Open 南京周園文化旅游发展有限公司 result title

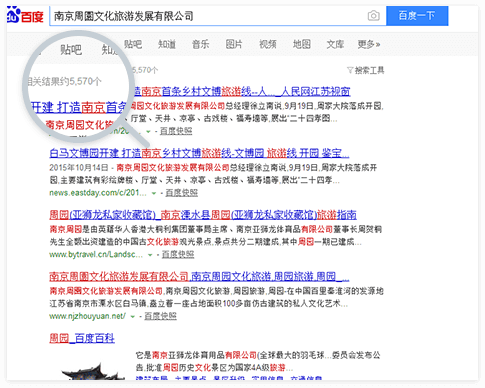point(199,277)
